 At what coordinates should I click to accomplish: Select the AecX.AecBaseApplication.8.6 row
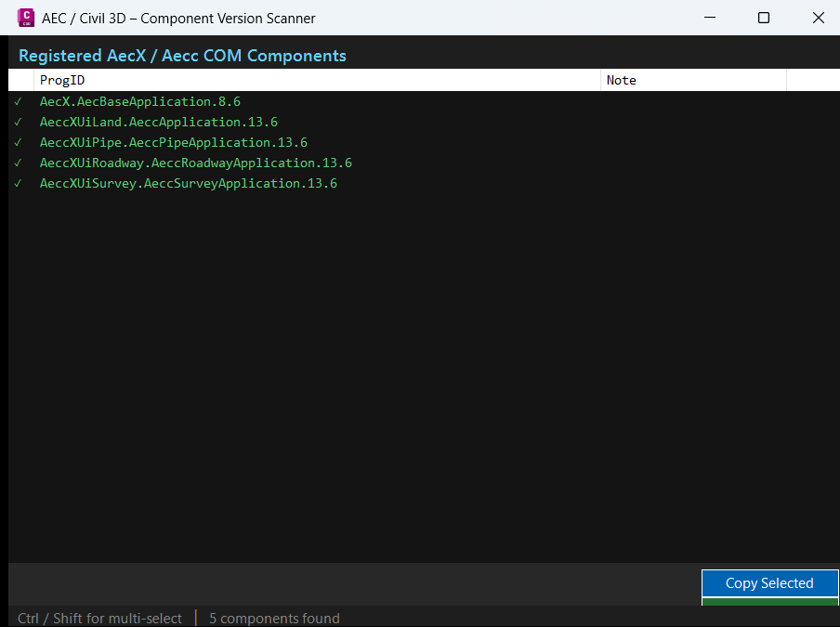424,101
